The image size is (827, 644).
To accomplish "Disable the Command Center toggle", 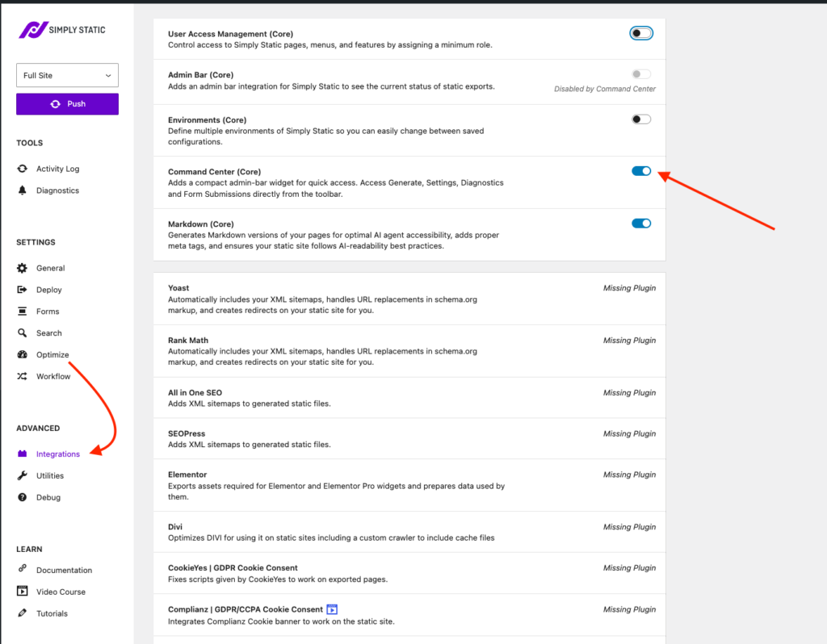I will [640, 171].
